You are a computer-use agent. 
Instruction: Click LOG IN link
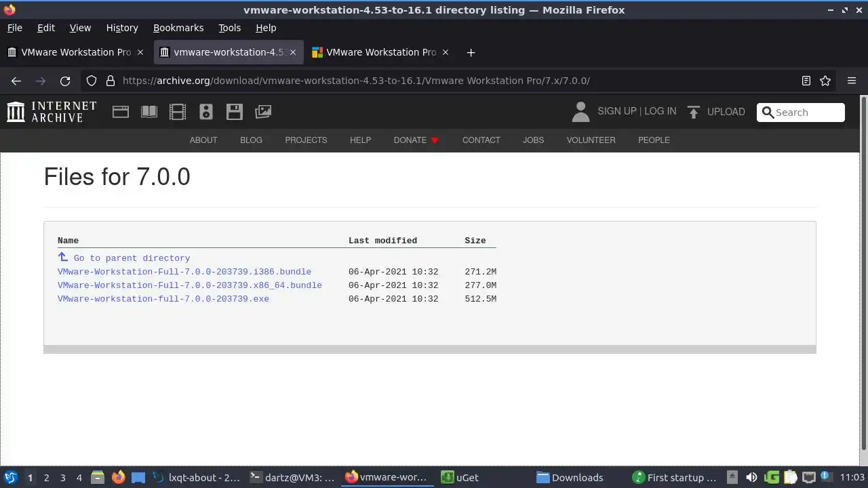click(x=660, y=111)
